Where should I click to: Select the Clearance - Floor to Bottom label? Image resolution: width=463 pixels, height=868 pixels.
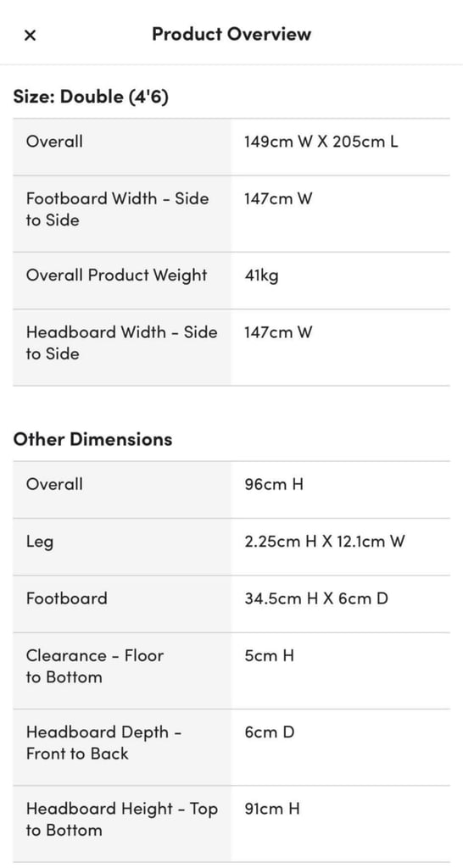click(x=95, y=666)
